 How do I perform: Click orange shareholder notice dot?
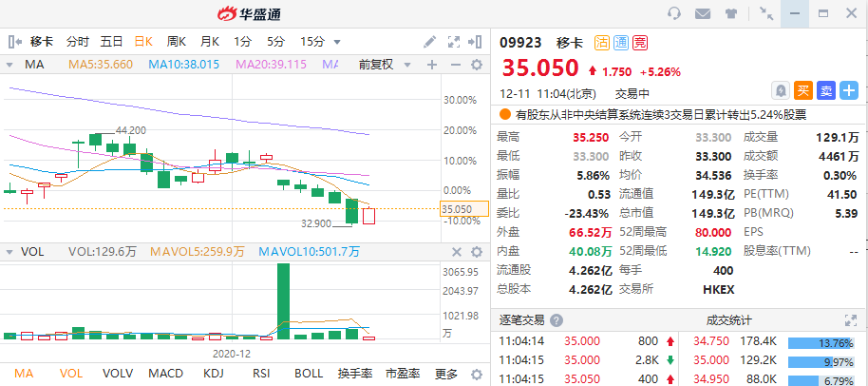505,115
